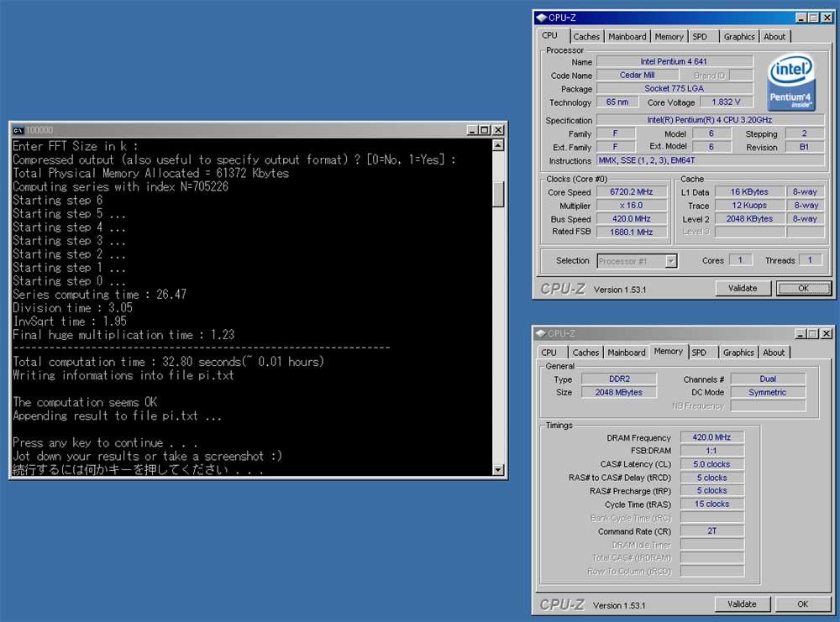This screenshot has width=840, height=622.
Task: Click the Technology value 65 nm
Action: (x=617, y=102)
